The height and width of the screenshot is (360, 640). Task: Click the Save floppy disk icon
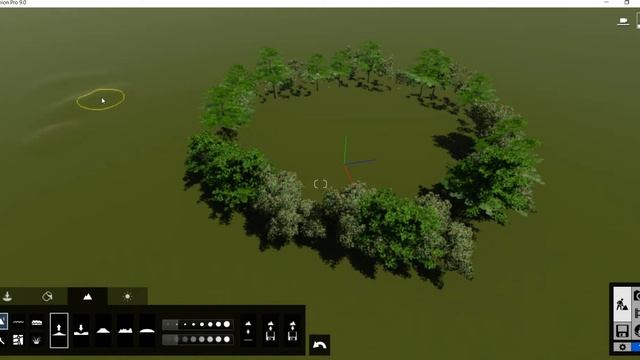pyautogui.click(x=622, y=331)
